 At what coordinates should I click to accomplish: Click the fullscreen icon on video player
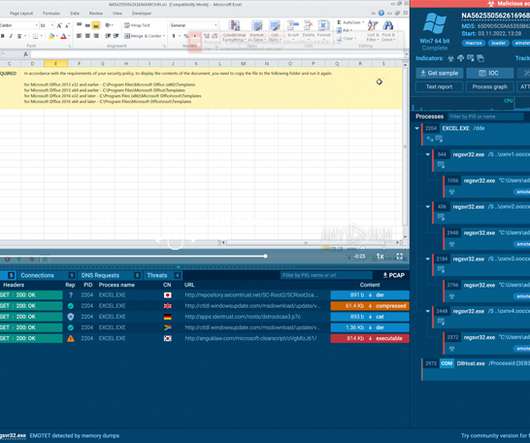point(400,256)
